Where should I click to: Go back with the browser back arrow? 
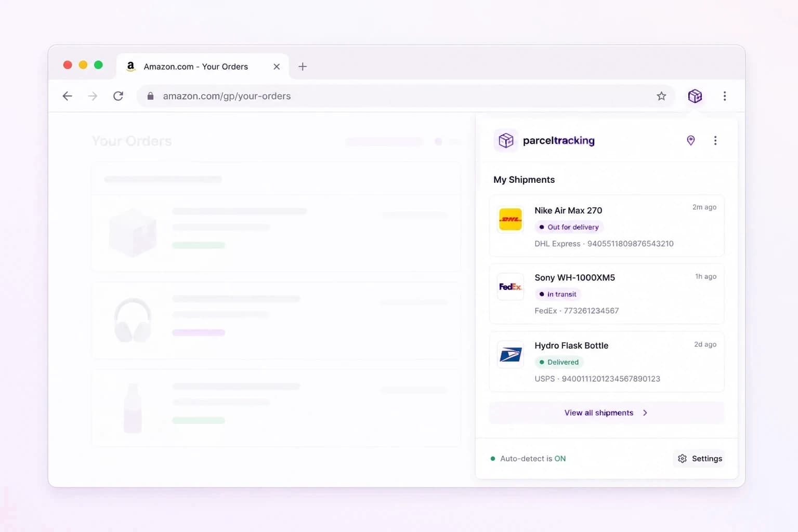tap(67, 96)
